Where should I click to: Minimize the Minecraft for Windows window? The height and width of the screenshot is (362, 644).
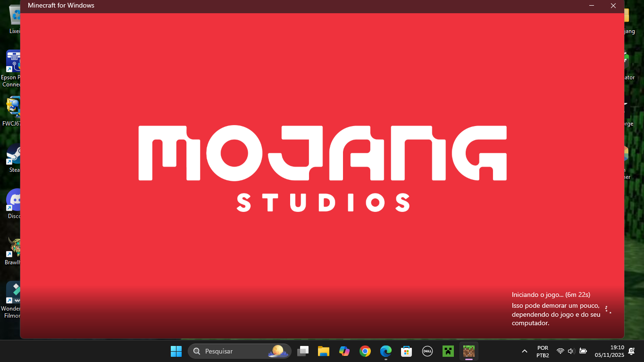click(x=592, y=6)
